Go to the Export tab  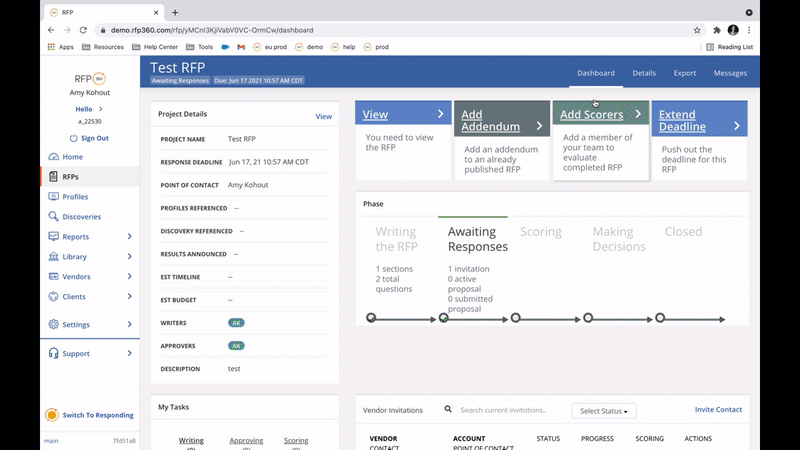point(685,73)
